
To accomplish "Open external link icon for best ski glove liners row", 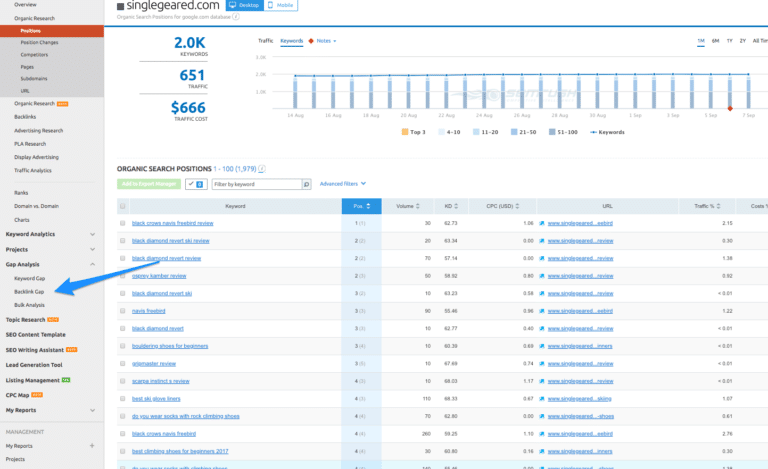I will click(x=542, y=399).
